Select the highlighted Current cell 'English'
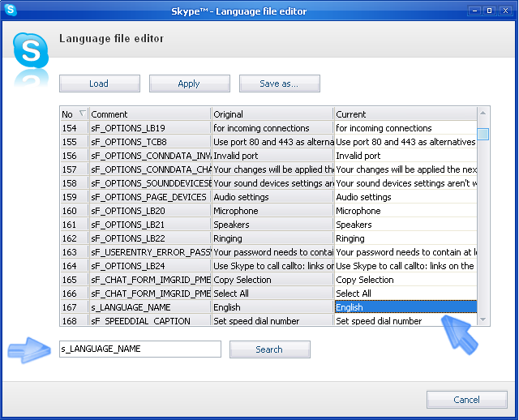 (405, 307)
